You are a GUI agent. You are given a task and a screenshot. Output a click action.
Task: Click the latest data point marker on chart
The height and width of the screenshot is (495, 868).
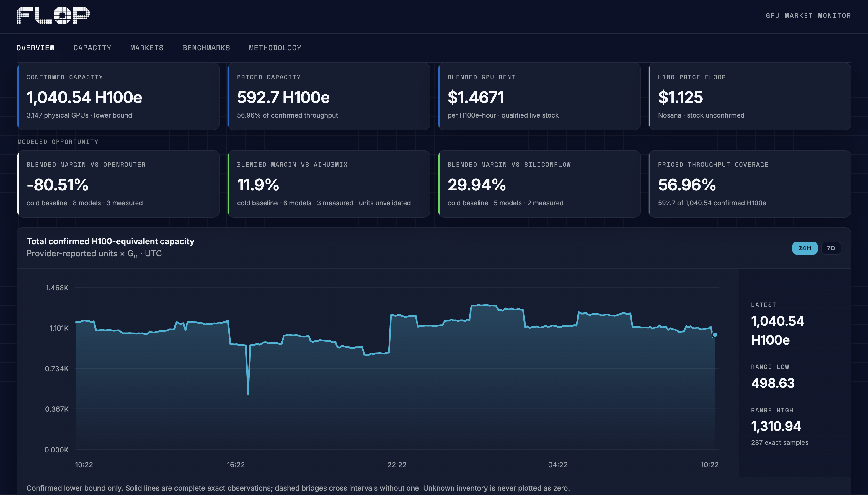(715, 335)
